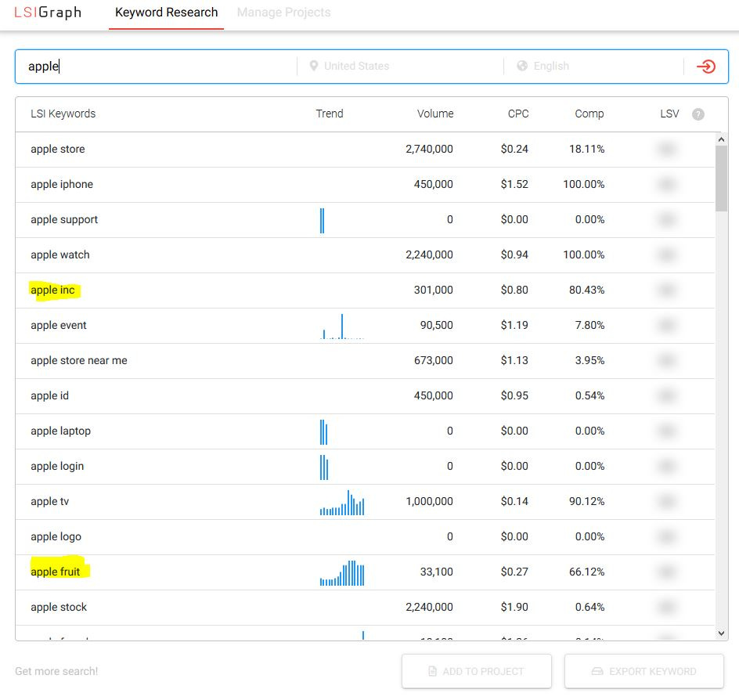The image size is (739, 700).
Task: Select the apple support keyword
Action: tap(64, 220)
